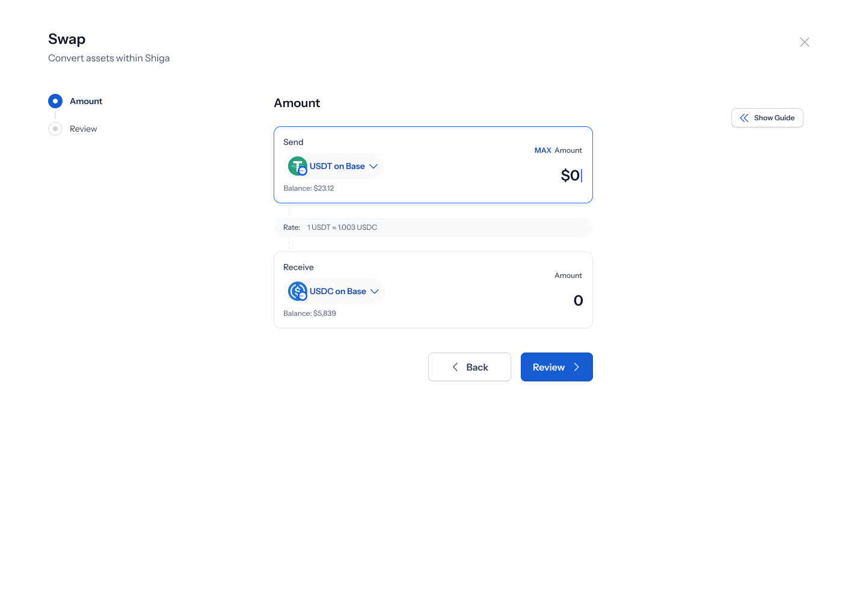Open the USDC on Base dropdown

334,291
